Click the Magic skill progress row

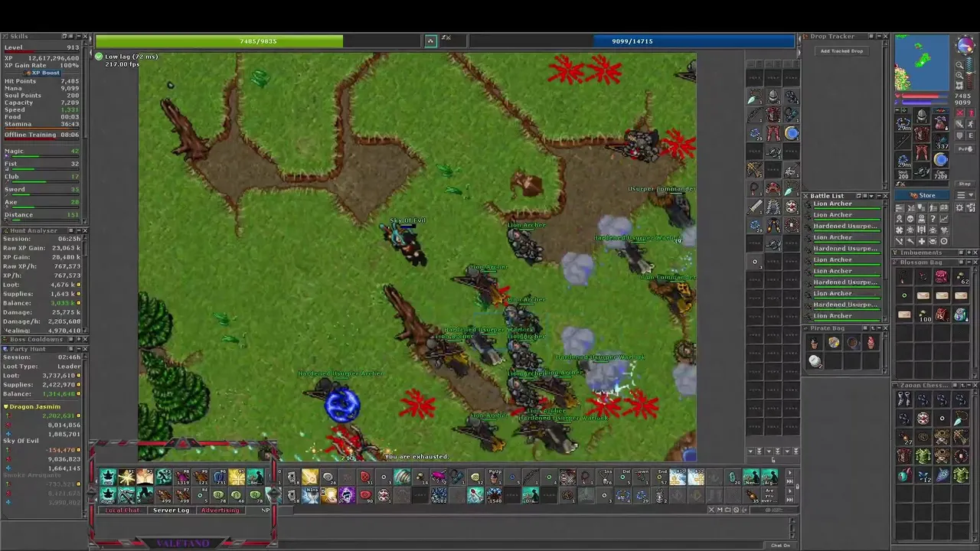coord(42,153)
